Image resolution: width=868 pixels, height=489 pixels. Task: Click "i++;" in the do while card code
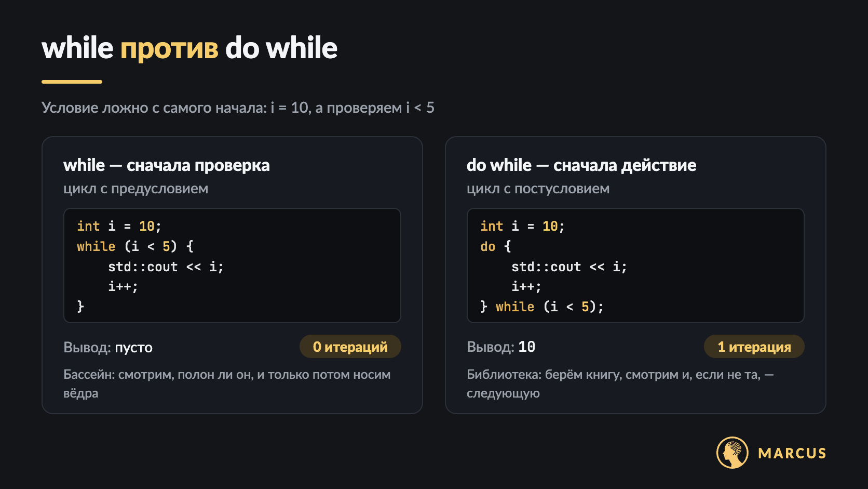point(526,286)
